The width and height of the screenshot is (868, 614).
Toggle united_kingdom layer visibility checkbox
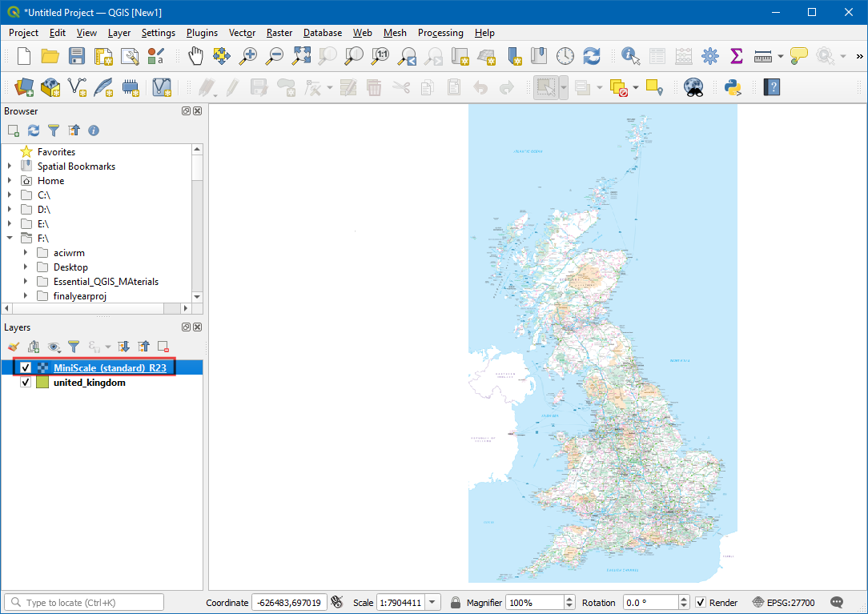[x=26, y=383]
